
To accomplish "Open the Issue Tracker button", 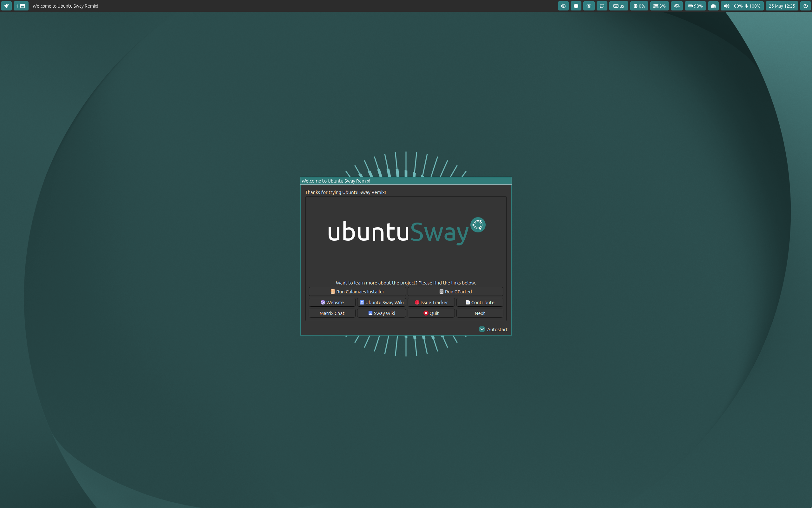I will (x=431, y=302).
